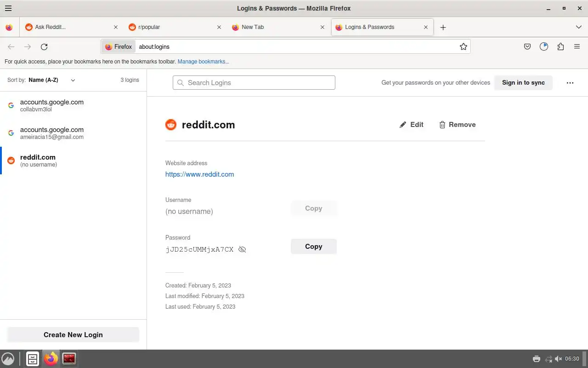
Task: Hide the reddit.com password with eye icon
Action: (x=242, y=249)
